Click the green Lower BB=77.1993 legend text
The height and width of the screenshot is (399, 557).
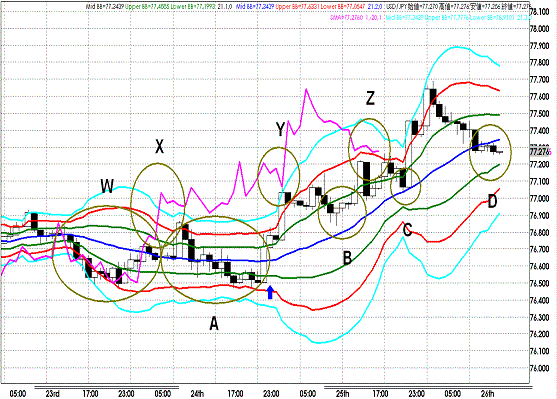pos(192,6)
